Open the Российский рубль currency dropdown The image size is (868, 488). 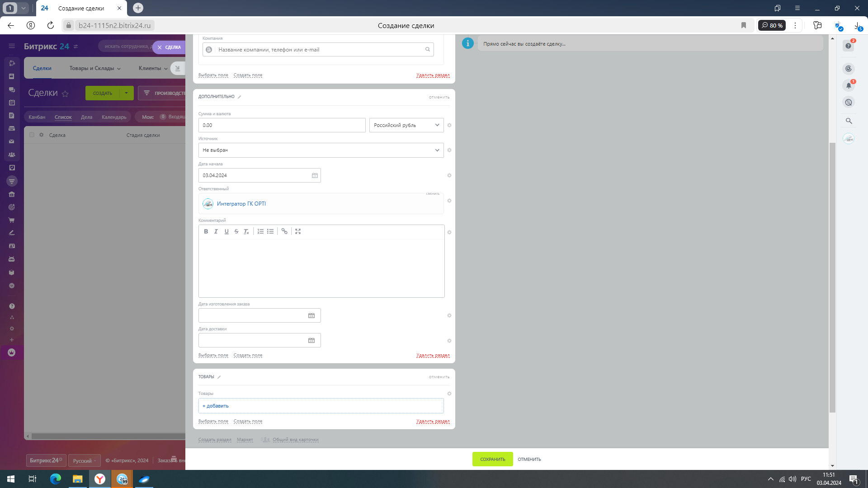click(x=406, y=125)
